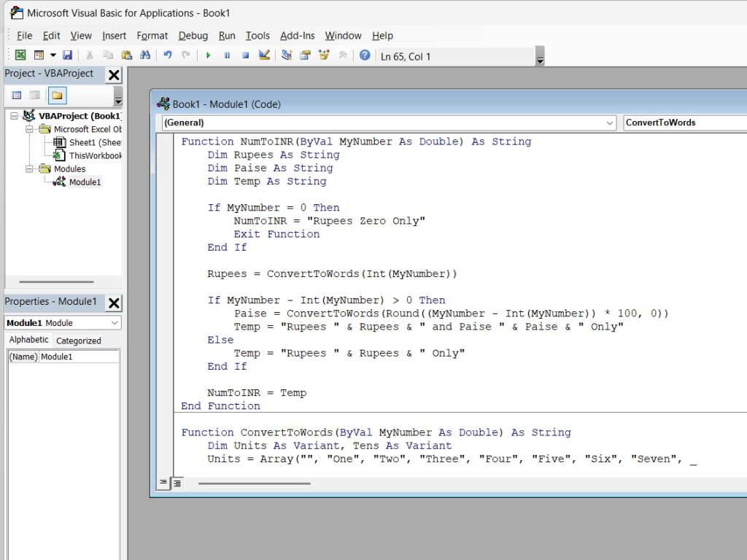Click the Find binoculars icon
Viewport: 747px width, 560px height.
(144, 55)
